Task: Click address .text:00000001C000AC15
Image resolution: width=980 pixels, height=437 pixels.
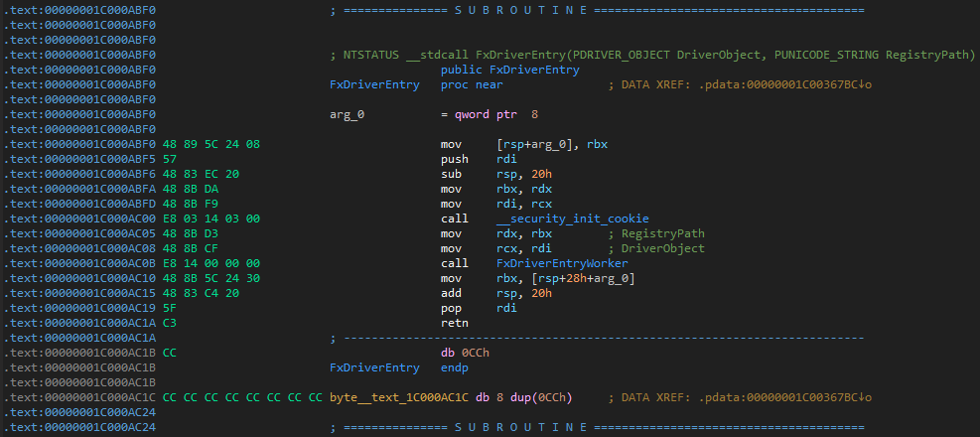Action: (79, 293)
